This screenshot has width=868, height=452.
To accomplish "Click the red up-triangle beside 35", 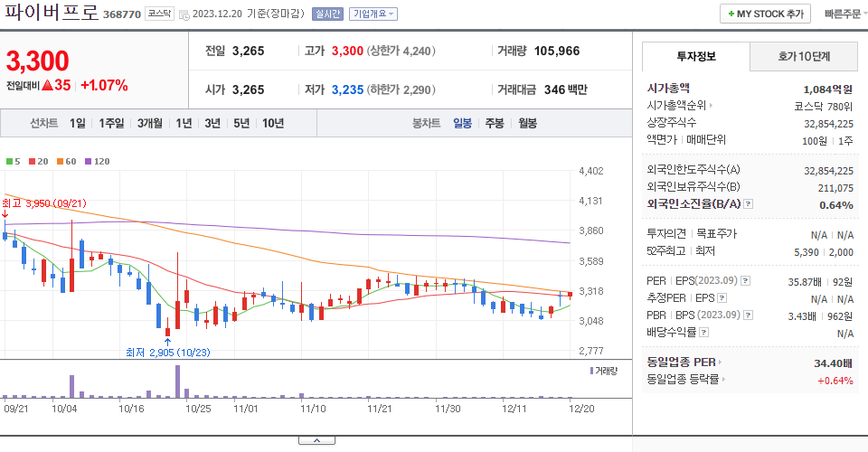I will (x=48, y=85).
